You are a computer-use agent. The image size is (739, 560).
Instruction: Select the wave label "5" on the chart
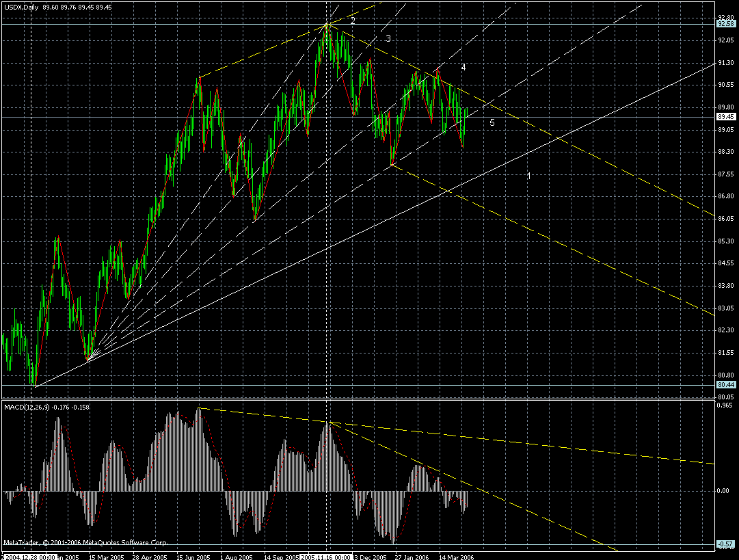click(492, 122)
